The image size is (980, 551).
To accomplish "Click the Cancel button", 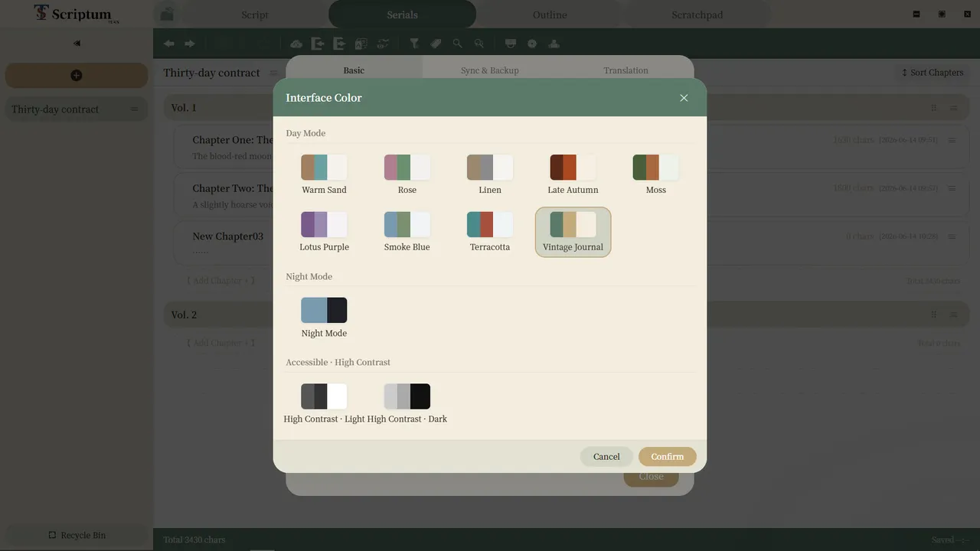I will tap(606, 457).
